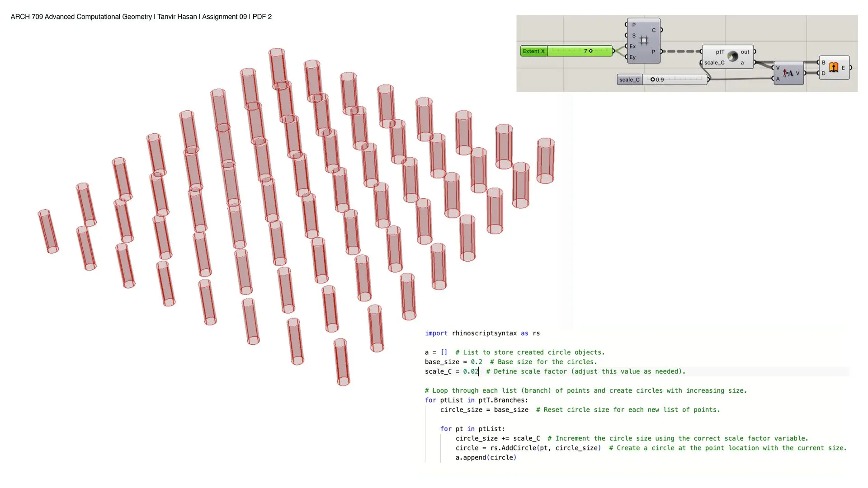
Task: Click the Python script component icon
Action: click(732, 56)
